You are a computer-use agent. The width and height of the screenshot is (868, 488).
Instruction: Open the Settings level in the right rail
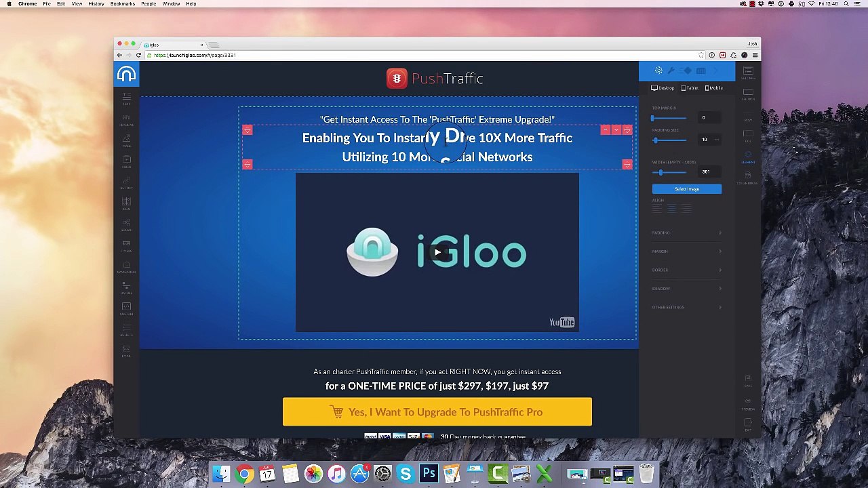(748, 73)
